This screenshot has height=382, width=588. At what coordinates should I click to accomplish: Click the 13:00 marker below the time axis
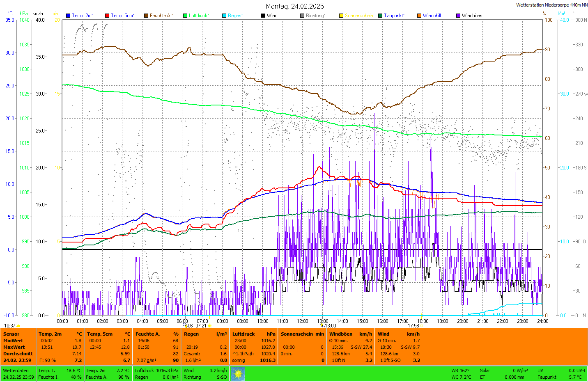[x=330, y=326]
